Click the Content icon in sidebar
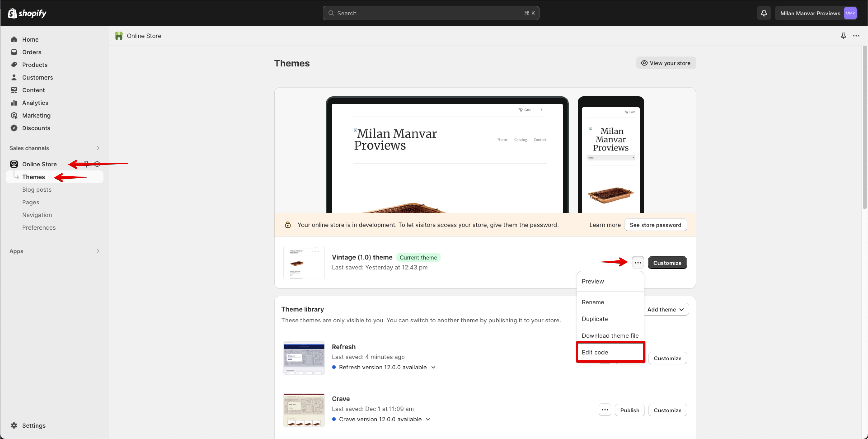Image resolution: width=868 pixels, height=439 pixels. [x=14, y=90]
